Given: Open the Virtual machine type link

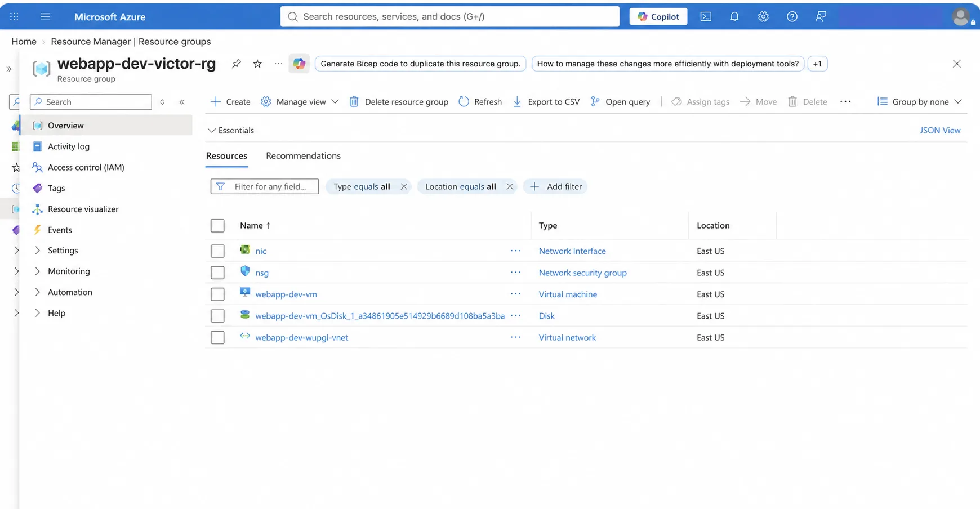Looking at the screenshot, I should click(x=568, y=294).
